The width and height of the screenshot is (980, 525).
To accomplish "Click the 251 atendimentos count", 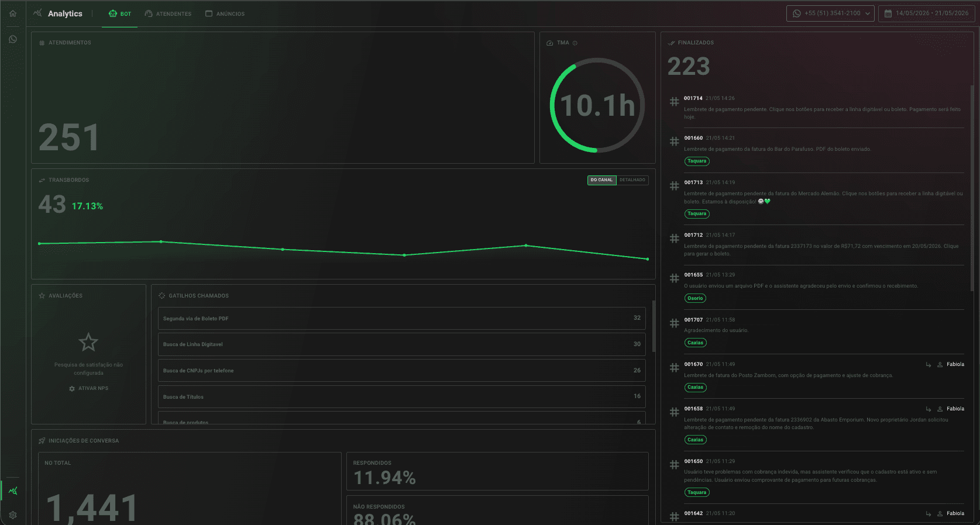I will 68,138.
